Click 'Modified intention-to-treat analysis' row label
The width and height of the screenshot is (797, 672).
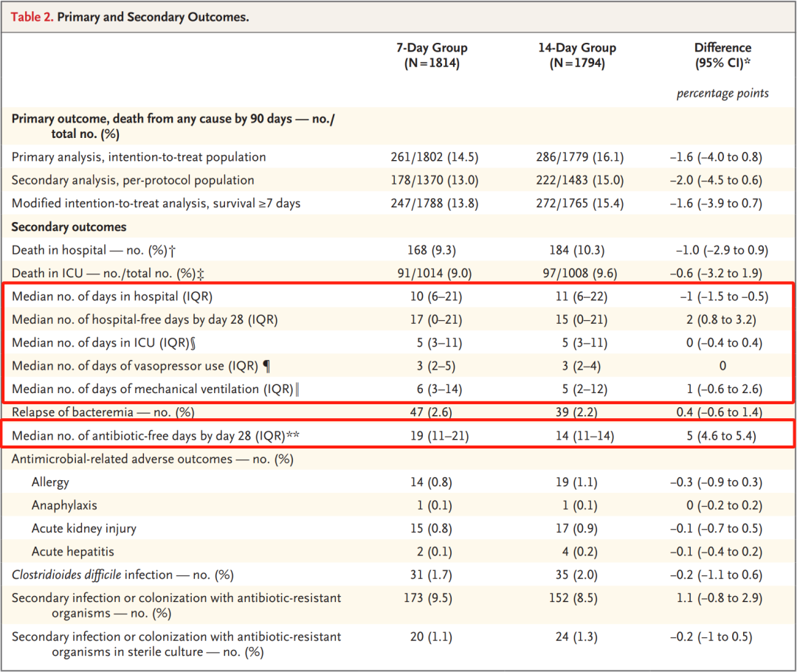(x=156, y=203)
